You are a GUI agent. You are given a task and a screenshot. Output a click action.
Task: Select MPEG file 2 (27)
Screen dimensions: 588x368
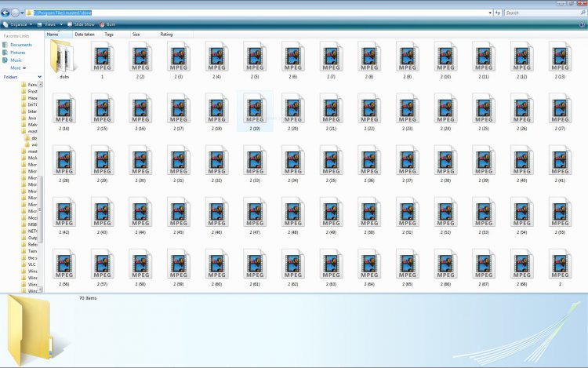point(560,108)
